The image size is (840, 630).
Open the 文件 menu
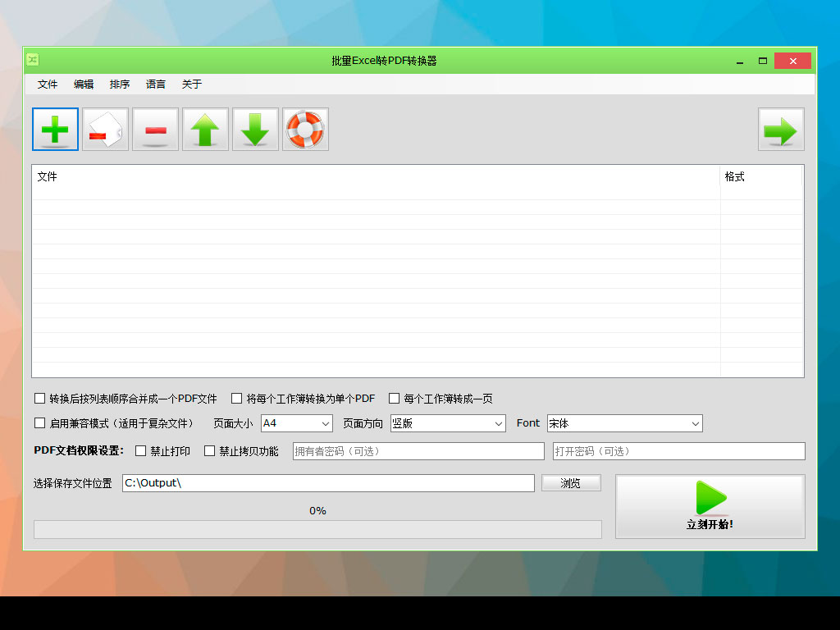click(x=47, y=84)
